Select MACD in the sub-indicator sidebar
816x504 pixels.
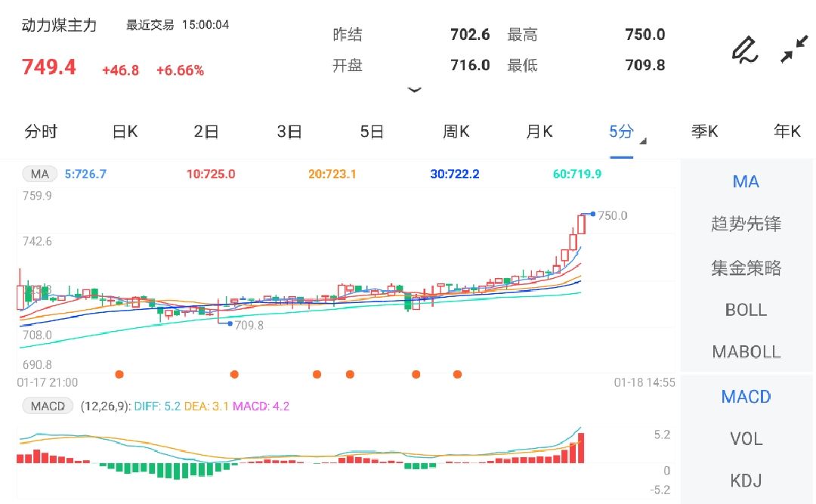[x=746, y=397]
